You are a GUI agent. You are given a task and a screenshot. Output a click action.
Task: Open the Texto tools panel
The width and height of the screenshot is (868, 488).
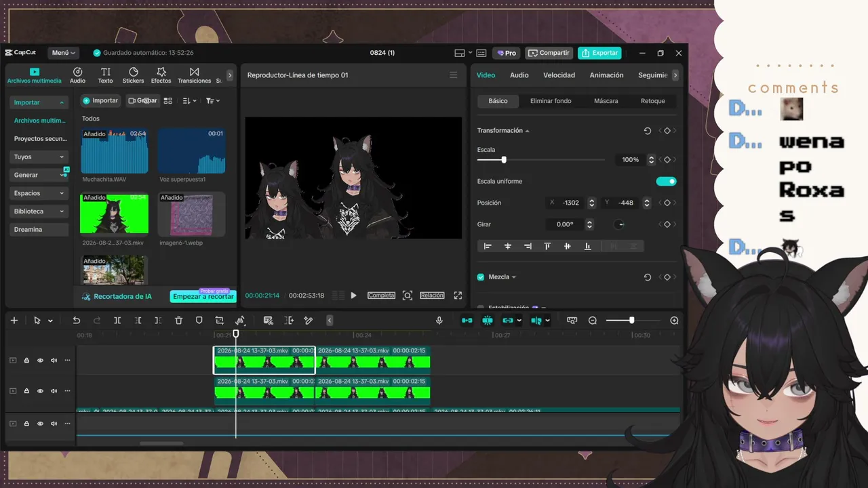click(x=105, y=75)
